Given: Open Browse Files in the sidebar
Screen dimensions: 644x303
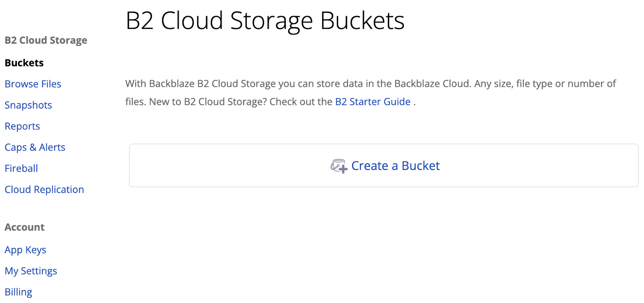Looking at the screenshot, I should [x=33, y=84].
